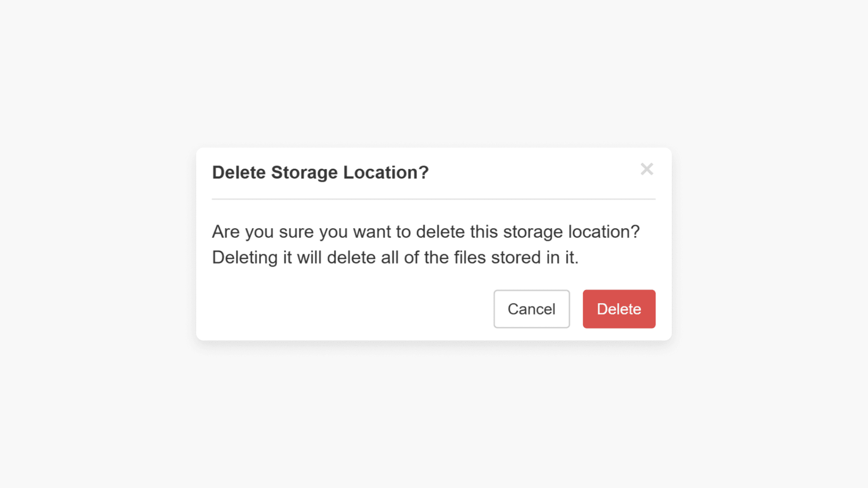Click the horizontal divider under the title
The height and width of the screenshot is (488, 868).
coord(433,199)
